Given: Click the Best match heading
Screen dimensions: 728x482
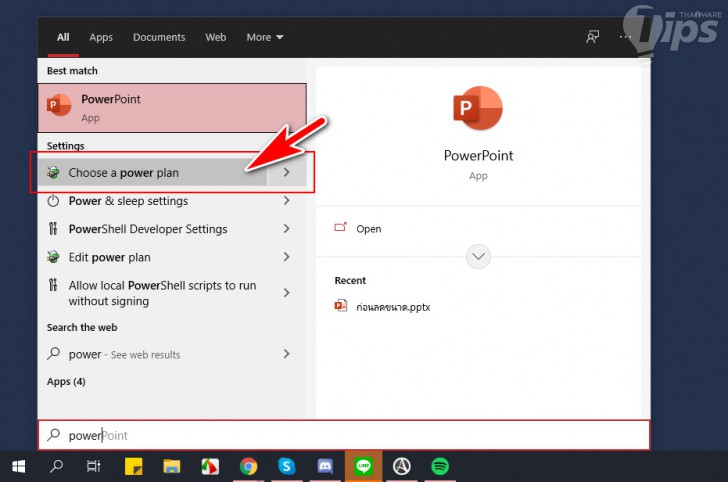Looking at the screenshot, I should [x=72, y=71].
